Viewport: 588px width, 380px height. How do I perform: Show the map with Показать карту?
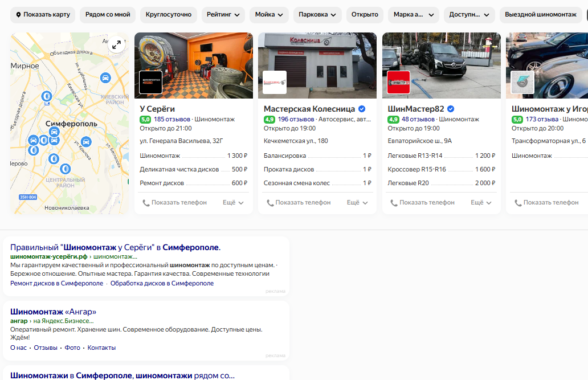click(43, 15)
